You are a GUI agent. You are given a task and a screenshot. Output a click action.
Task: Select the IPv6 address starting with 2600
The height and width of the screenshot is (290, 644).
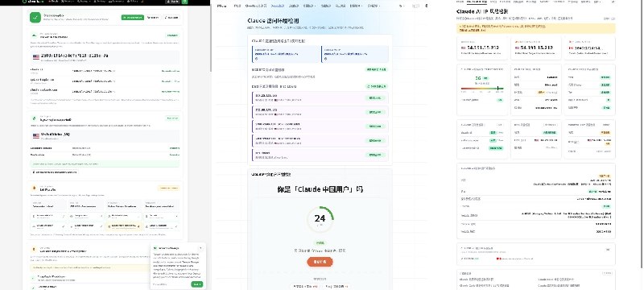[75, 56]
